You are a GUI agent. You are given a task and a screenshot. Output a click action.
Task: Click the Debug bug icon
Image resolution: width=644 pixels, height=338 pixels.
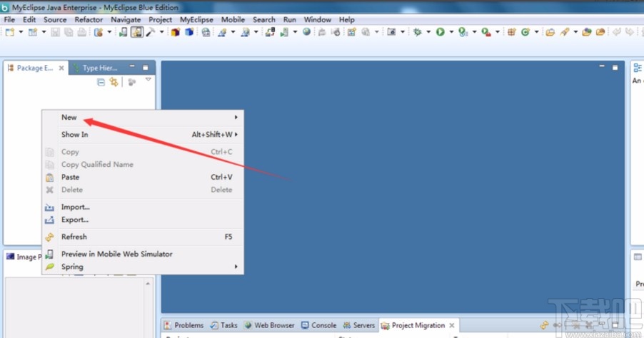pyautogui.click(x=417, y=32)
